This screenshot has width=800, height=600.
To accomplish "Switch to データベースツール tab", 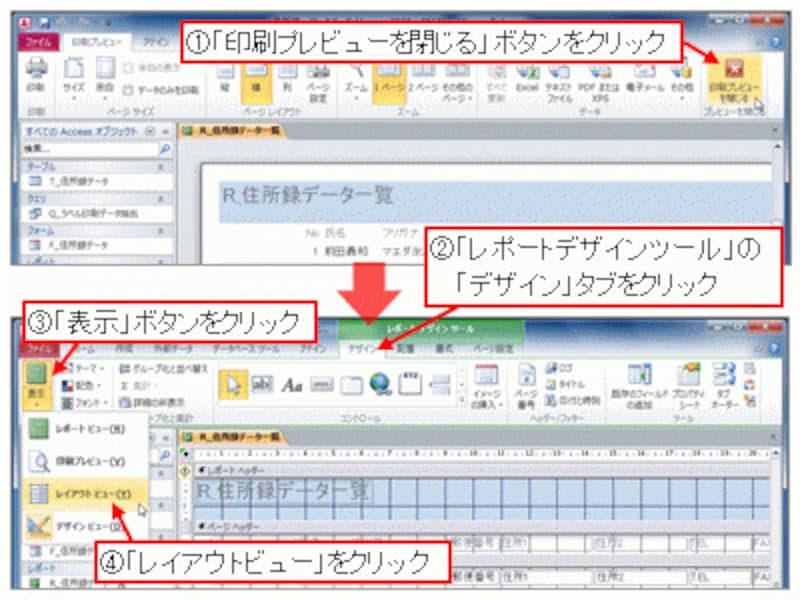I will tap(246, 348).
